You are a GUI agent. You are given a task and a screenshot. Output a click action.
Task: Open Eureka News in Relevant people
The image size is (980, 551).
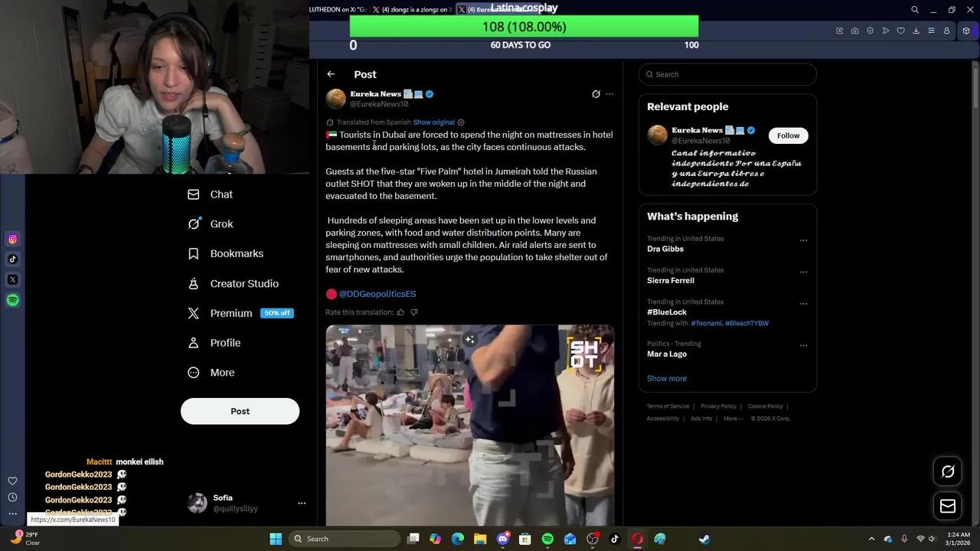coord(697,130)
